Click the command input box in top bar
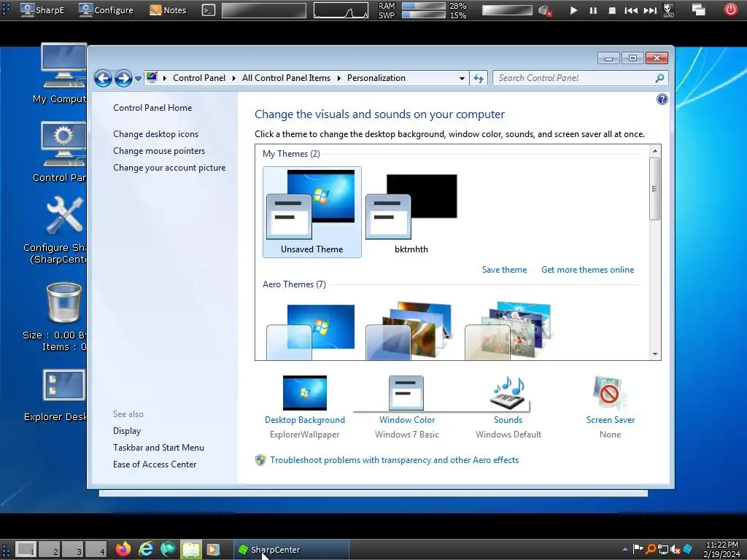 264,10
